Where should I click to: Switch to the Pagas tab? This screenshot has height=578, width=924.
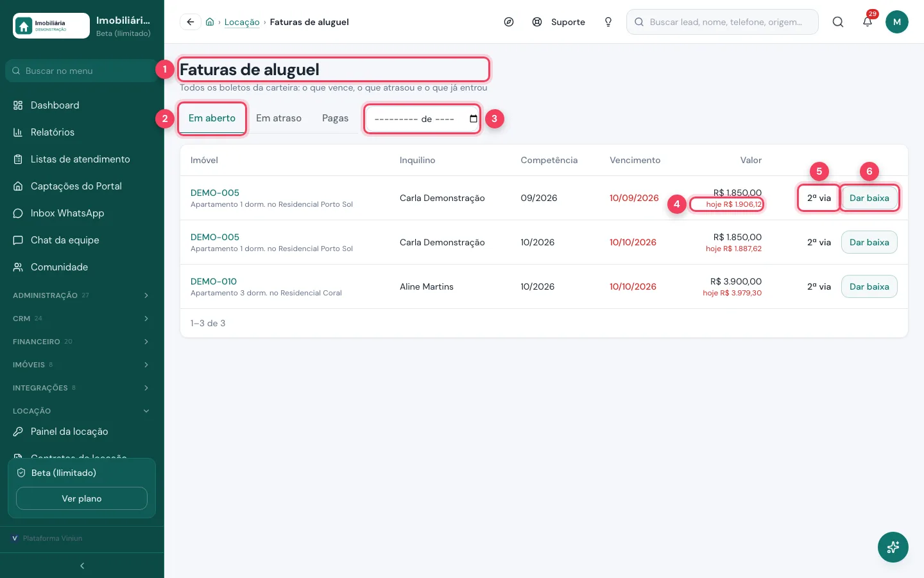click(335, 118)
